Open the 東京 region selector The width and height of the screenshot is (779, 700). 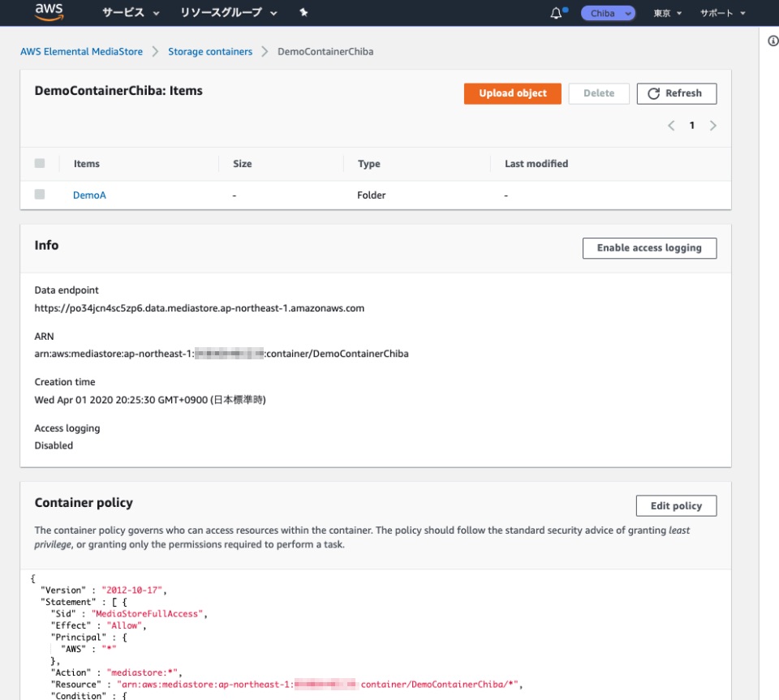[667, 14]
